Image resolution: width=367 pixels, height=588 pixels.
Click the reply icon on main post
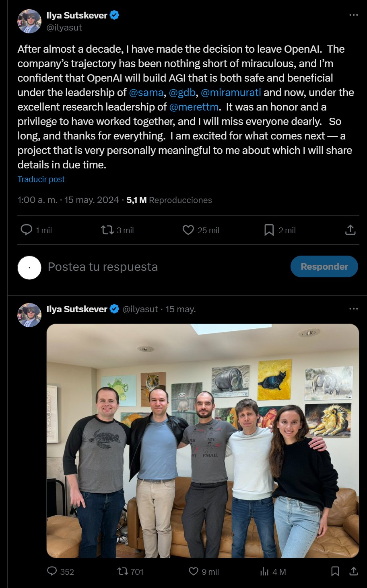27,230
